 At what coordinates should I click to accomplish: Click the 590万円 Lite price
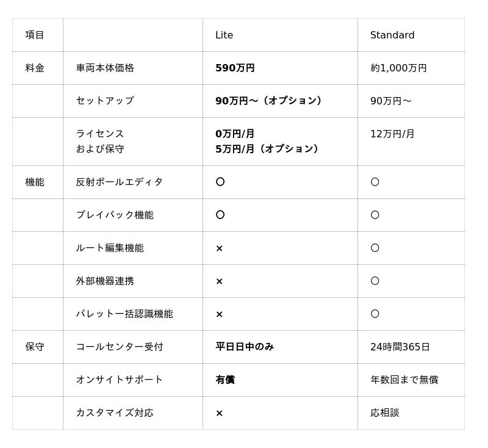click(x=235, y=68)
